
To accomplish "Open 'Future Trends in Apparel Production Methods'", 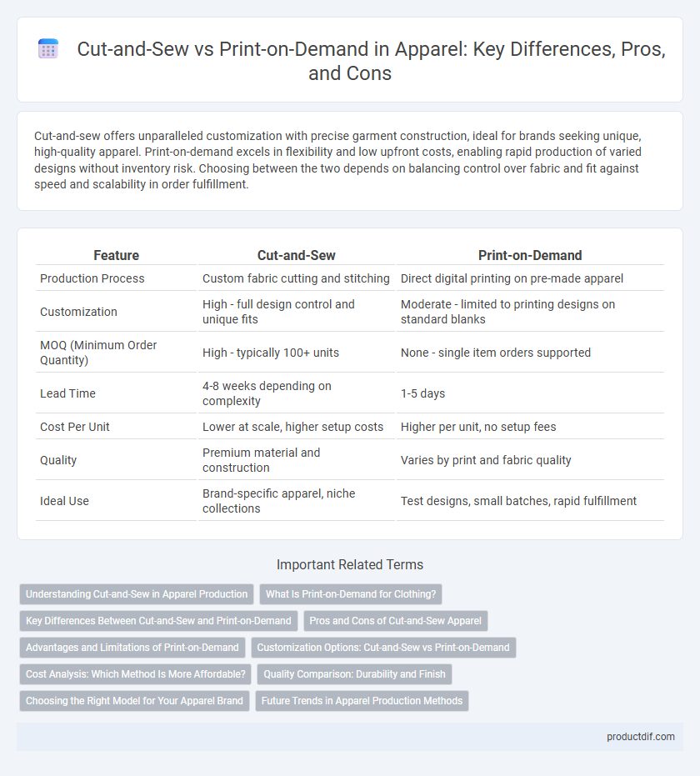I will [x=362, y=701].
